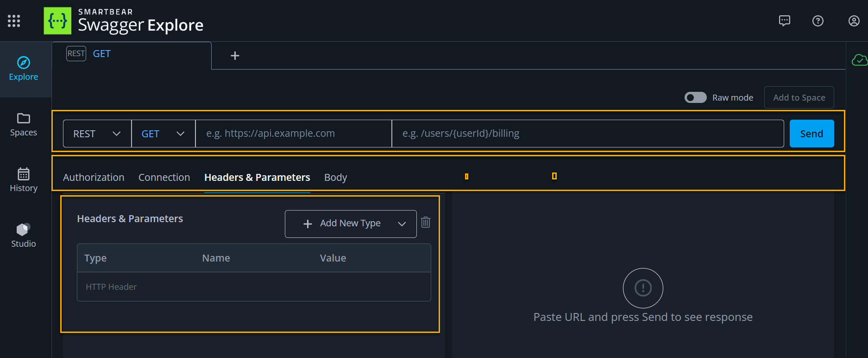
Task: Delete headers using the trash icon
Action: (x=426, y=223)
